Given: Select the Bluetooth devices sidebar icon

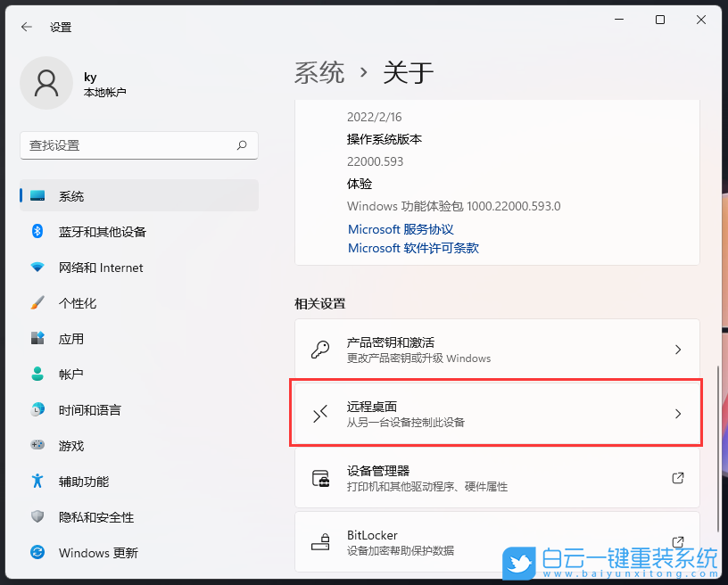Looking at the screenshot, I should pos(36,232).
